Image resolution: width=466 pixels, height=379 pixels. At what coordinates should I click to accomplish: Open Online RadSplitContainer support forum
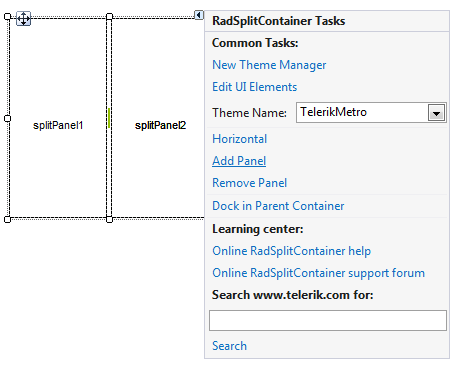click(318, 273)
